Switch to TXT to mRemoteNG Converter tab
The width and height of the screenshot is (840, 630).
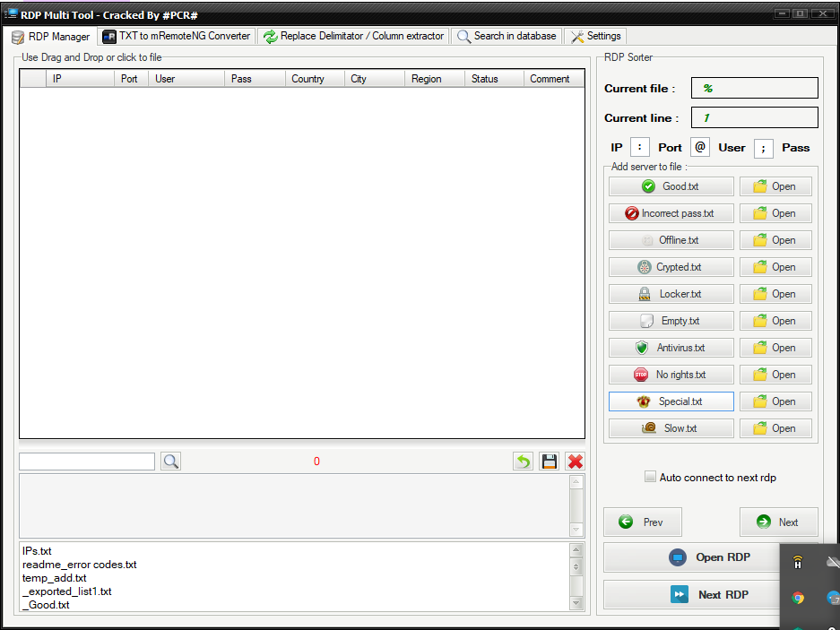click(x=177, y=36)
